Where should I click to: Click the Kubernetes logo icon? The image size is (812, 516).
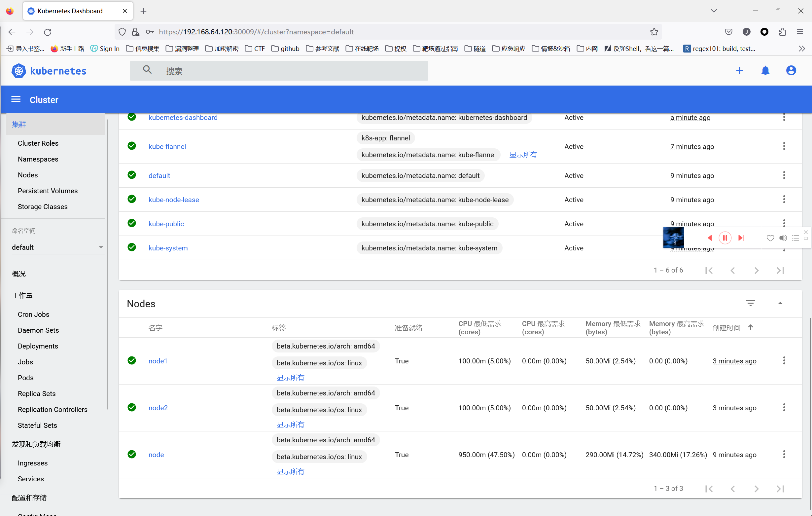18,71
